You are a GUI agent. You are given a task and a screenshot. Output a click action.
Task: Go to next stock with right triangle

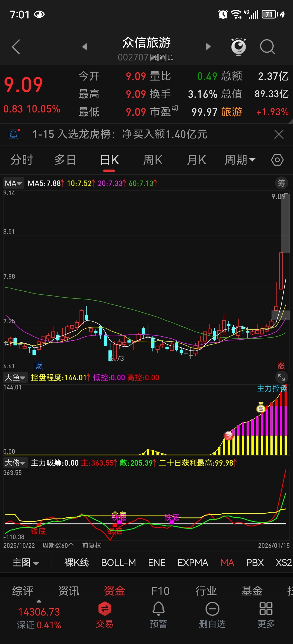(x=208, y=47)
